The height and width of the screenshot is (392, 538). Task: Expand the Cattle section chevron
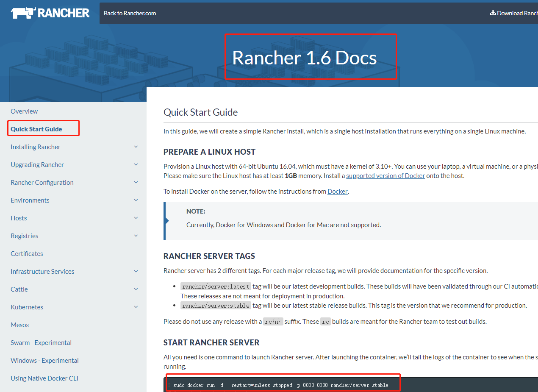coord(136,289)
